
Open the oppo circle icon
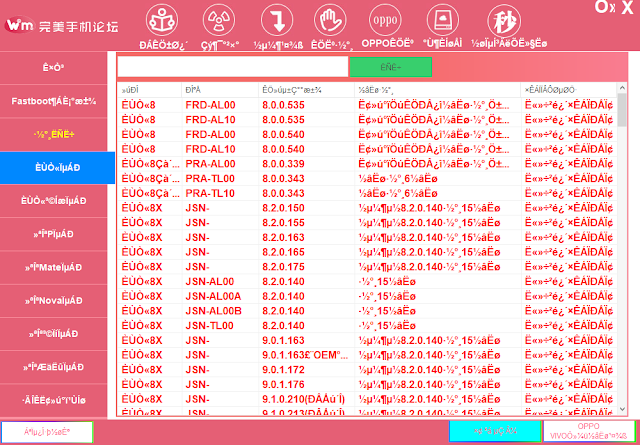point(385,20)
